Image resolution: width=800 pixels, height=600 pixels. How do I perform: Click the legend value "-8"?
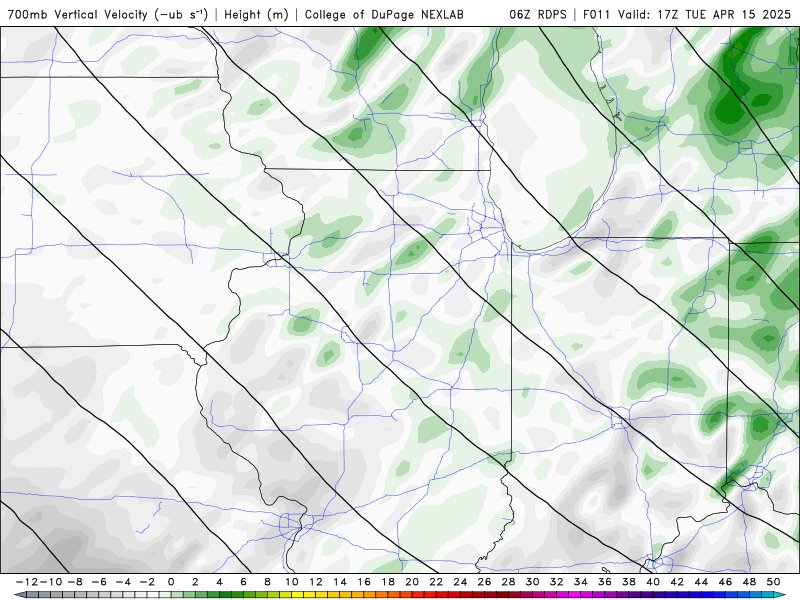75,582
